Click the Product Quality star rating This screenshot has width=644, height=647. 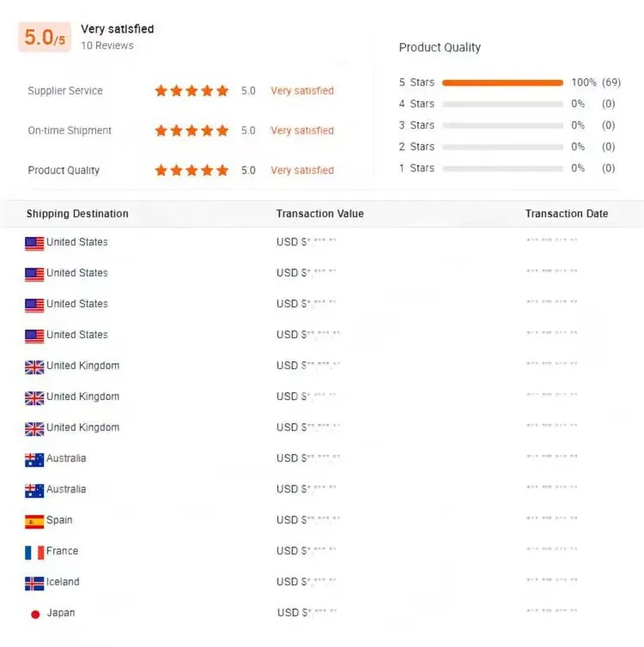[x=191, y=170]
